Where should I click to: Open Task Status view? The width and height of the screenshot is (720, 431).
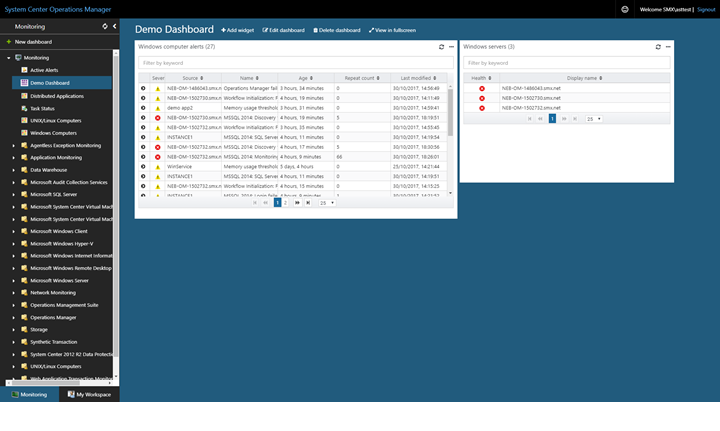42,109
